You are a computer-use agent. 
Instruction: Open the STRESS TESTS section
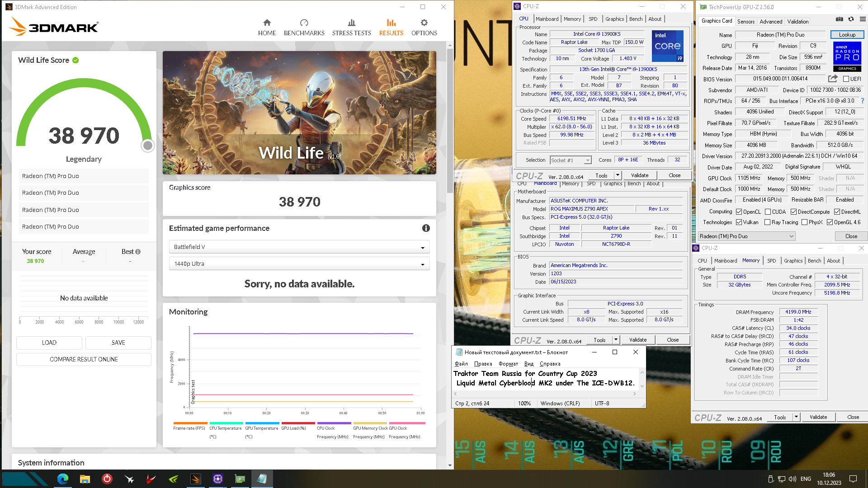[x=351, y=28]
